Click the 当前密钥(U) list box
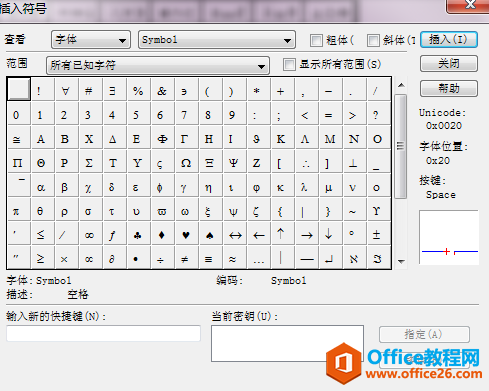This screenshot has height=391, width=489. point(287,343)
